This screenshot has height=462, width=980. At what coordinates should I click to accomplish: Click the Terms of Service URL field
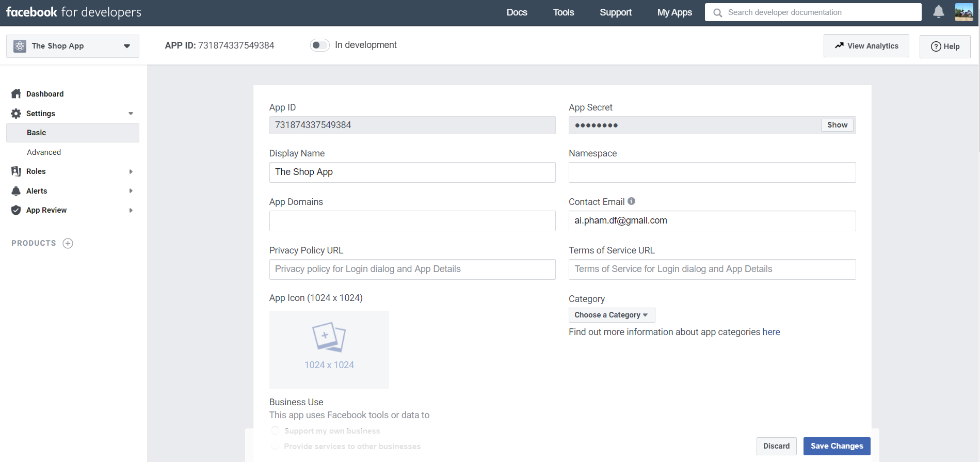coord(712,269)
